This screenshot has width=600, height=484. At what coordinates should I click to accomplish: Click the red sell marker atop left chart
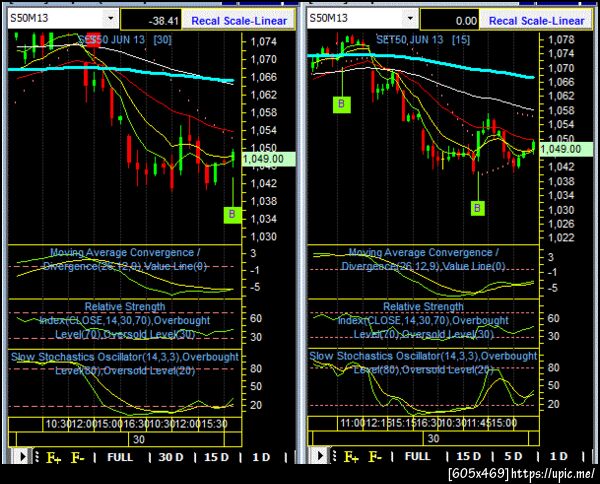[x=93, y=40]
